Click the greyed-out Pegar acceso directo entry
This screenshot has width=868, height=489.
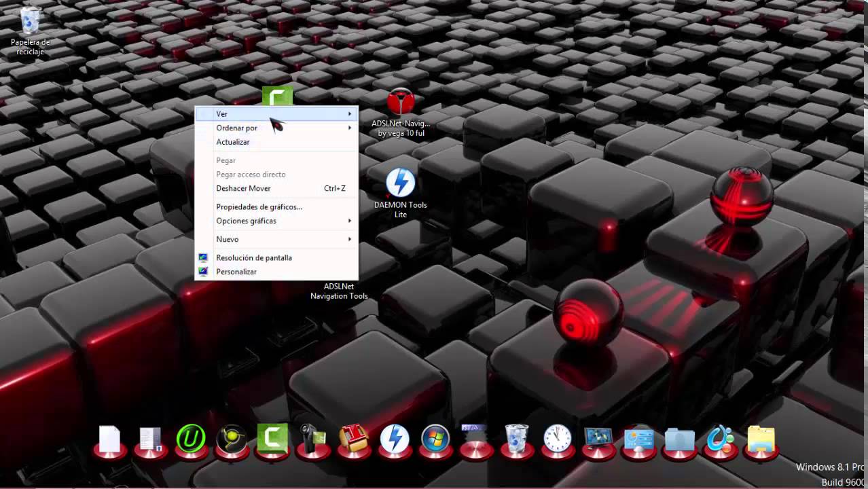pos(276,175)
